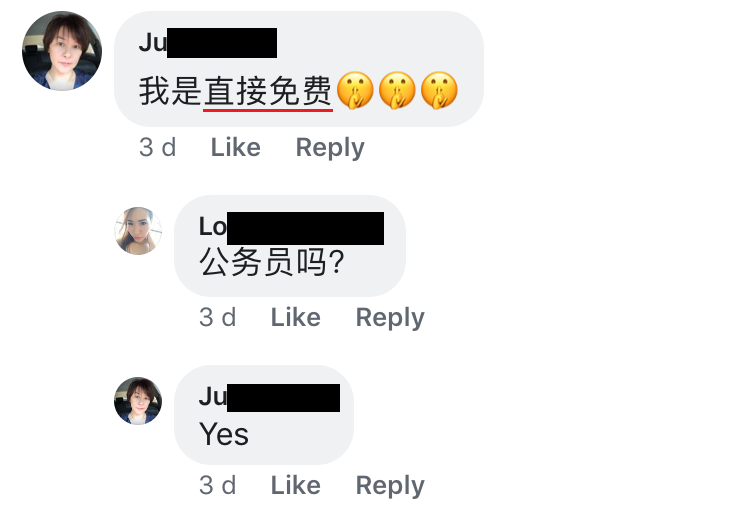Select the first shushing face emoji
This screenshot has height=515, width=748.
point(355,91)
